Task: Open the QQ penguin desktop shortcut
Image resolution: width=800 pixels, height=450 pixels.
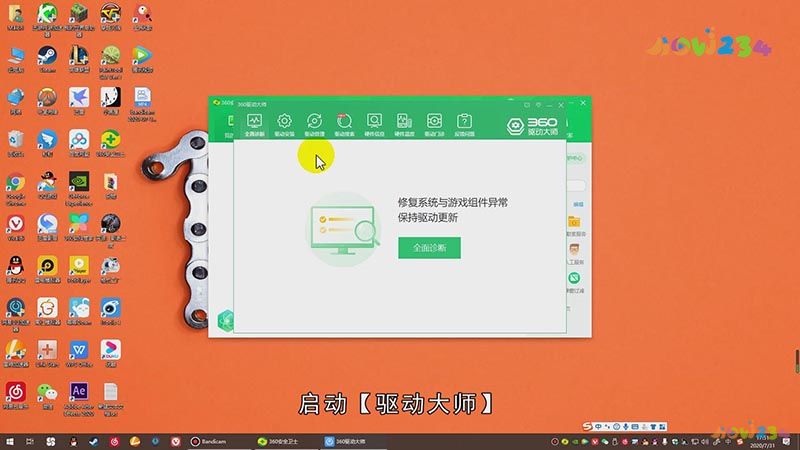Action: (15, 270)
